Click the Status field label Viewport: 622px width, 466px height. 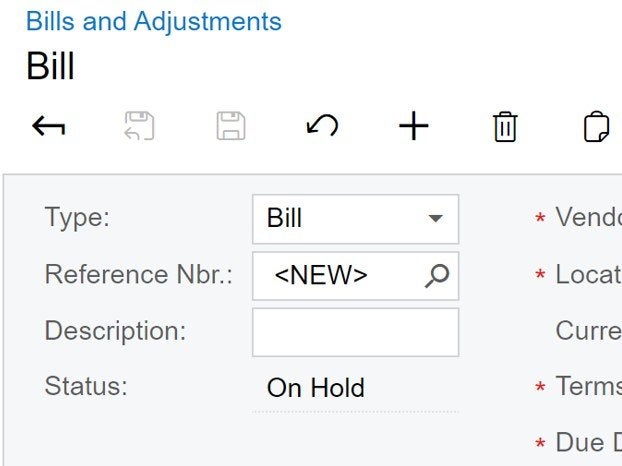point(86,386)
